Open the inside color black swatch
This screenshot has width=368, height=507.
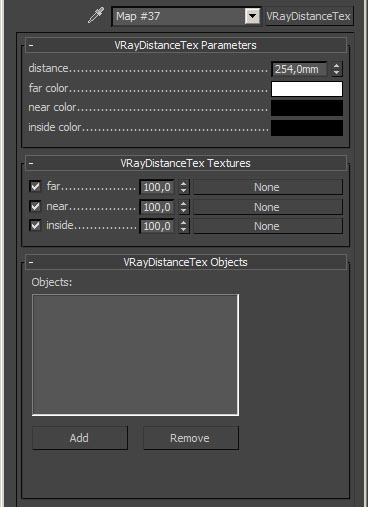pyautogui.click(x=307, y=128)
